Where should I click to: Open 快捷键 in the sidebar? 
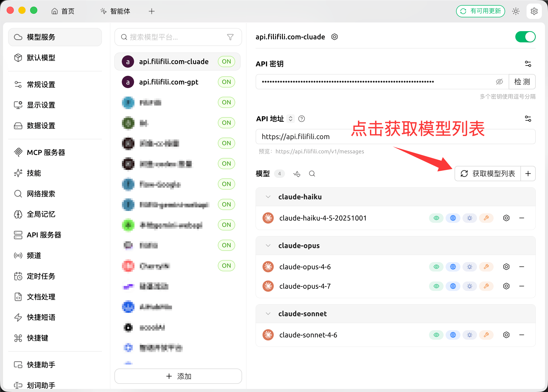tap(55, 338)
